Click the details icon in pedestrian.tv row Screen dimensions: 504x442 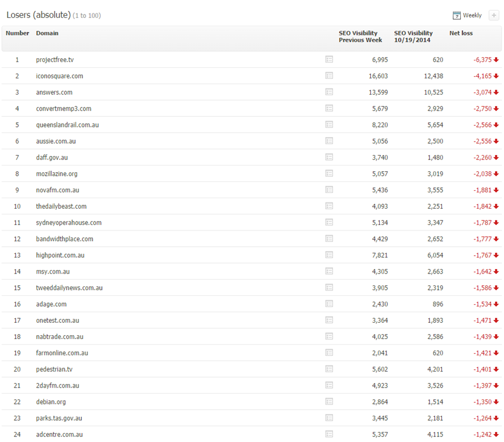329,369
